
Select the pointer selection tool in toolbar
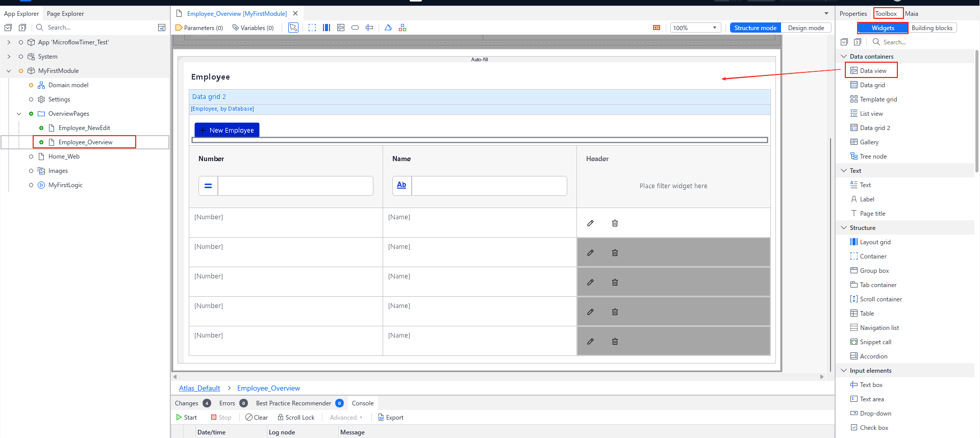pos(293,28)
